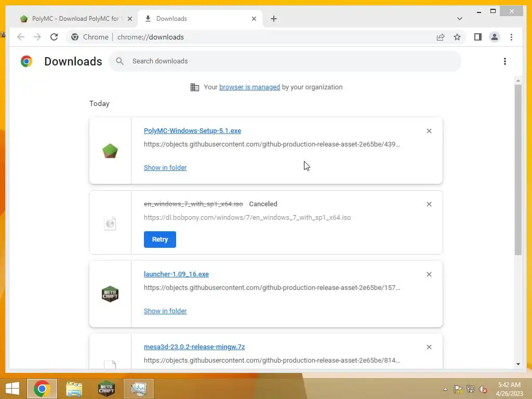Bookmark this page with the star icon

[457, 37]
